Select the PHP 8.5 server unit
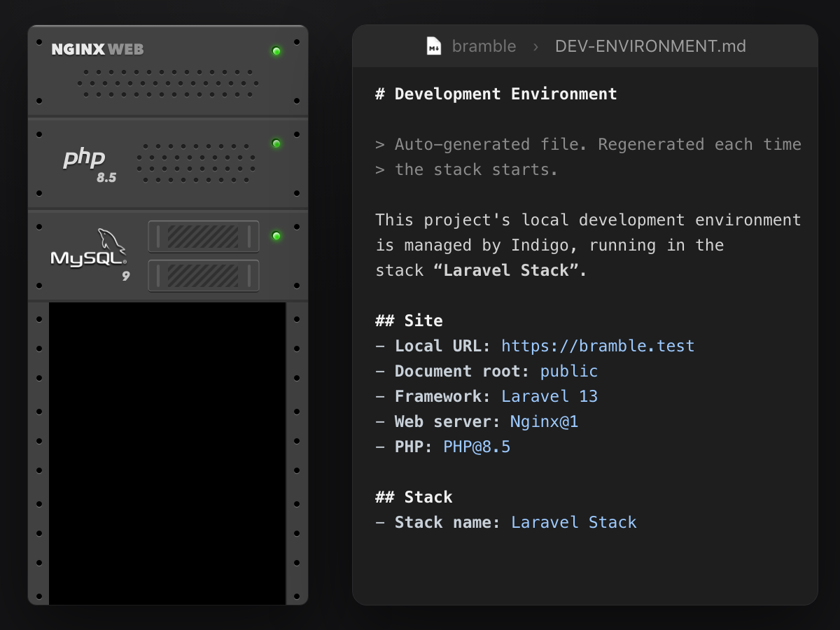 coord(168,163)
